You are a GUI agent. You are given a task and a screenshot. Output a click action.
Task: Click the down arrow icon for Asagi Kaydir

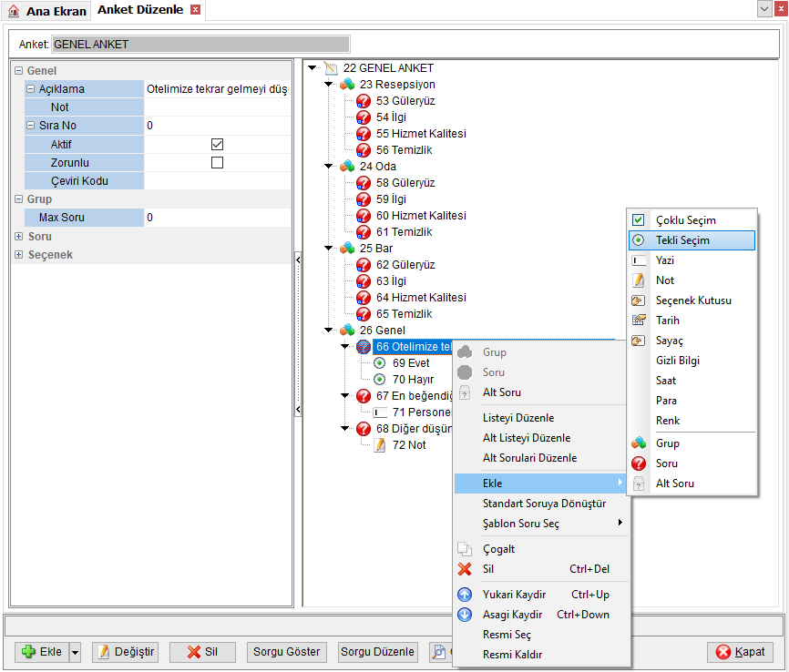(x=465, y=615)
